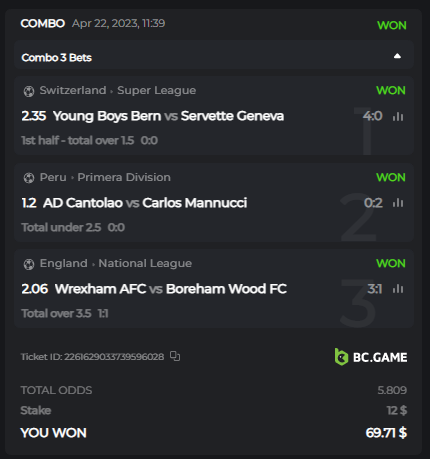The width and height of the screenshot is (430, 459).
Task: Click soccer ball icon beside Peru
Action: click(29, 178)
